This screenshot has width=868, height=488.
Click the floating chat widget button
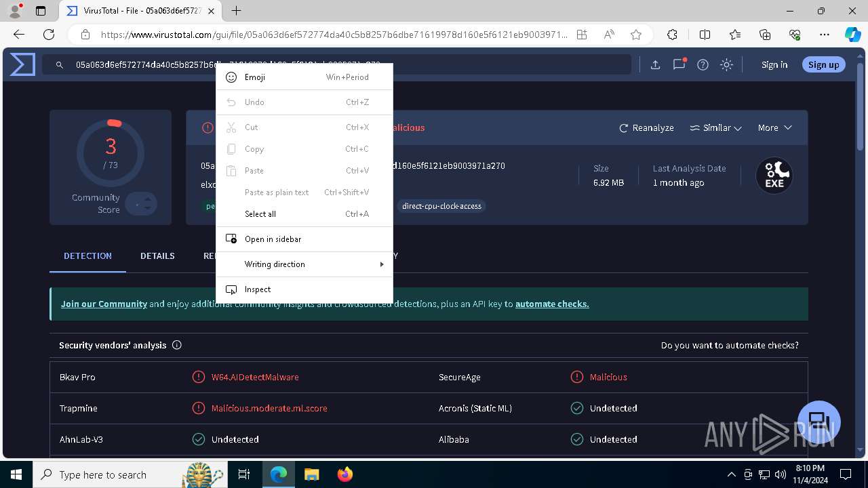[819, 422]
